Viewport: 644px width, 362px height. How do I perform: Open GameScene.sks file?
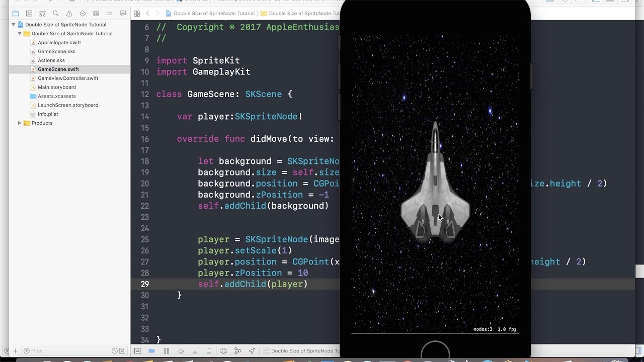[56, 52]
